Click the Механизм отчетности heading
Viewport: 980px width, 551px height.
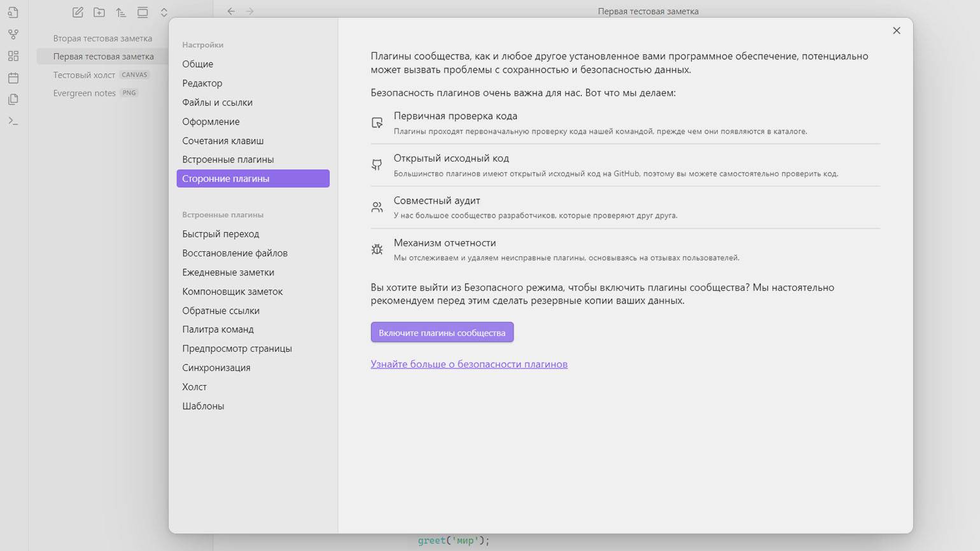(445, 243)
